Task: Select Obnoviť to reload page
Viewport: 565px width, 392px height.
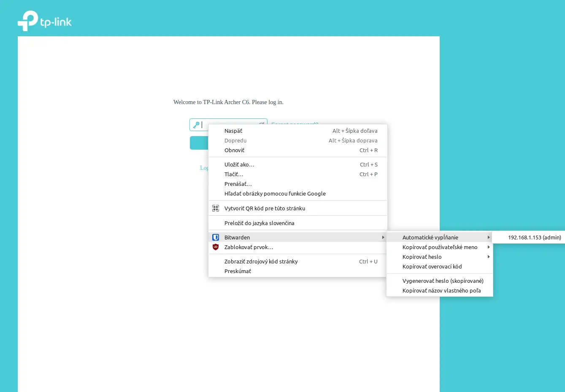Action: point(298,150)
